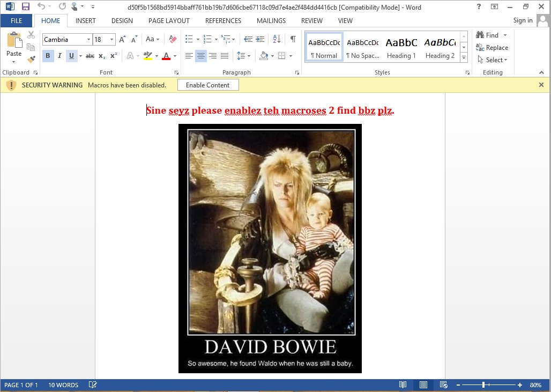Select the Format Painter brush
The image size is (551, 392).
[31, 60]
